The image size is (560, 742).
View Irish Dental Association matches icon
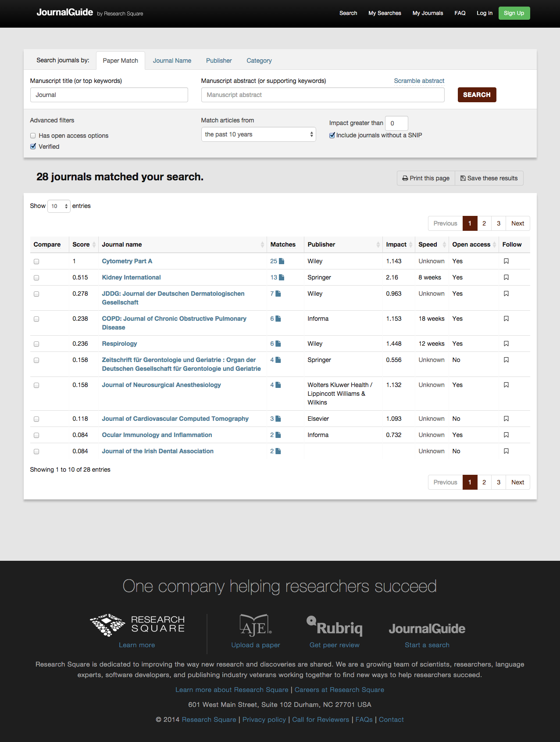[278, 451]
